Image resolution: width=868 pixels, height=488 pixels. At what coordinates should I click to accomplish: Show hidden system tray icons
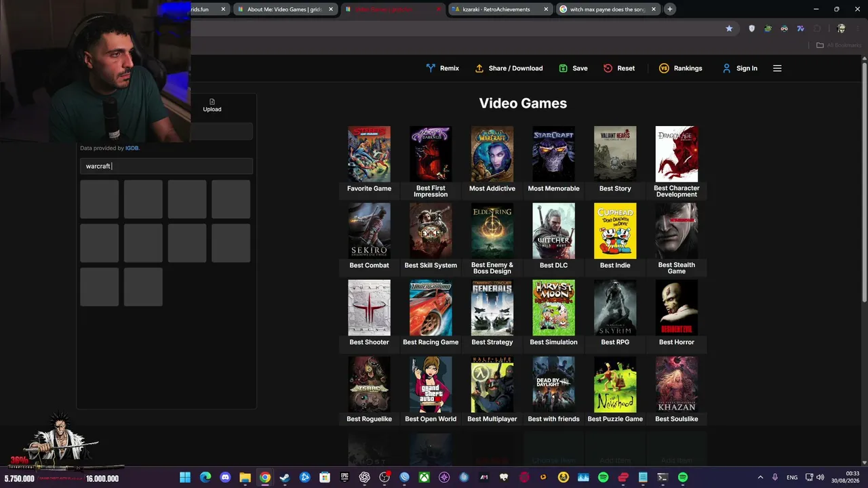click(x=760, y=477)
